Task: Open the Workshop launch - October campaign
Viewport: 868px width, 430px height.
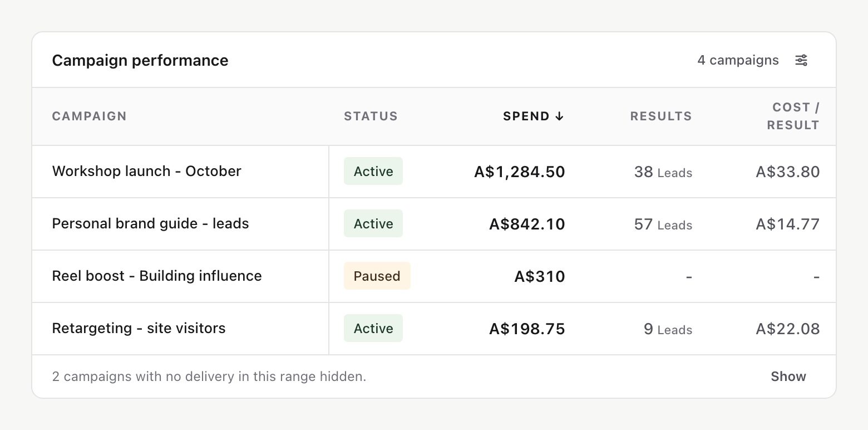Action: pos(147,171)
